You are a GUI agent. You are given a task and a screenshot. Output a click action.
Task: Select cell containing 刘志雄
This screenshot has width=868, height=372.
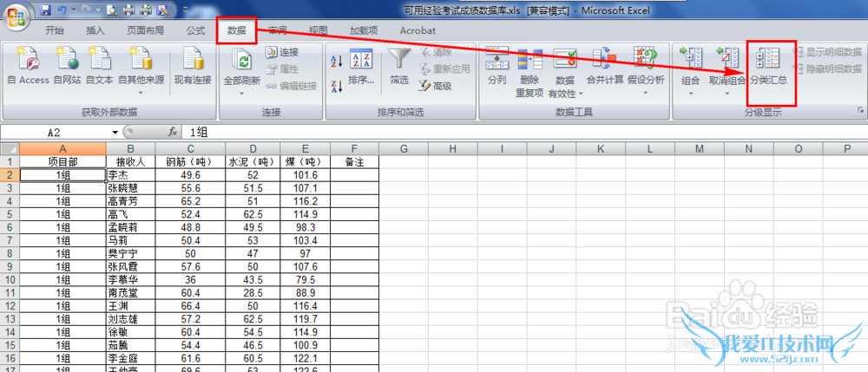[131, 319]
